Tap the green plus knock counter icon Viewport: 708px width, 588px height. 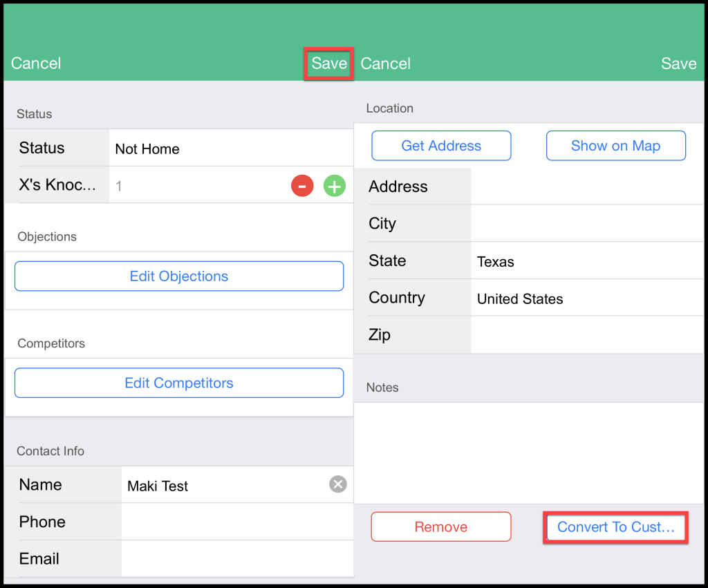[335, 186]
